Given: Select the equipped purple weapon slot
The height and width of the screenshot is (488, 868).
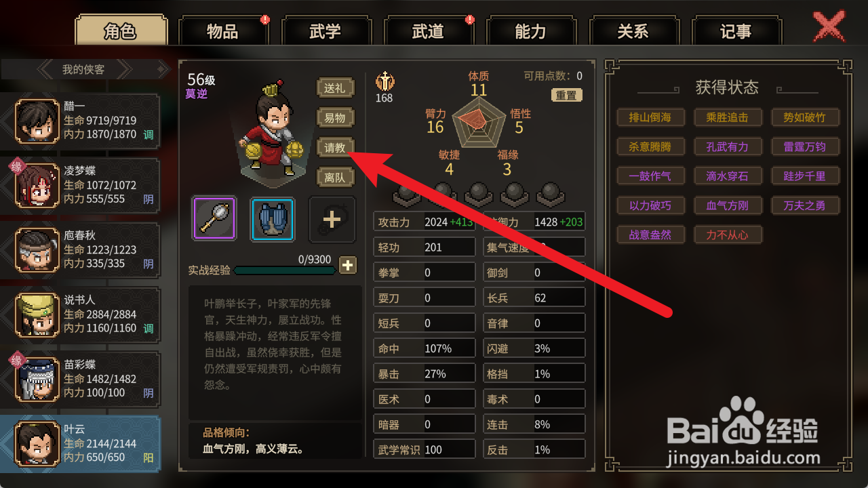Looking at the screenshot, I should tap(214, 219).
